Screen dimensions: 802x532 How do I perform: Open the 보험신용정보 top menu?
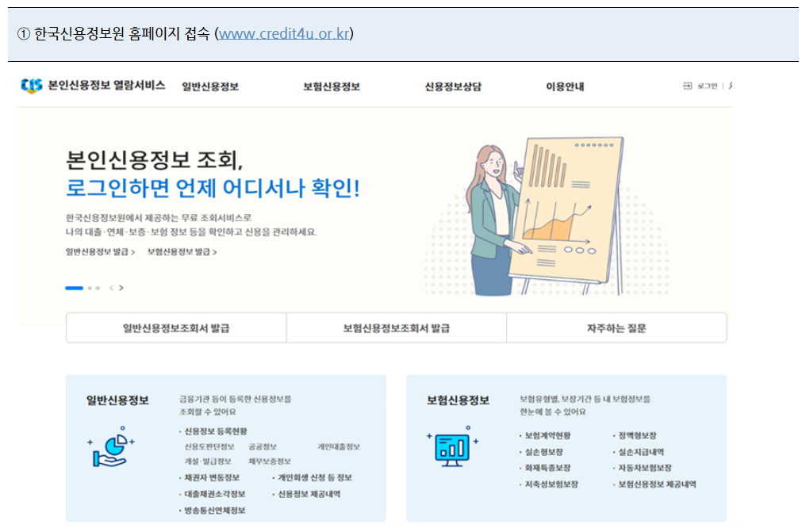[x=332, y=86]
